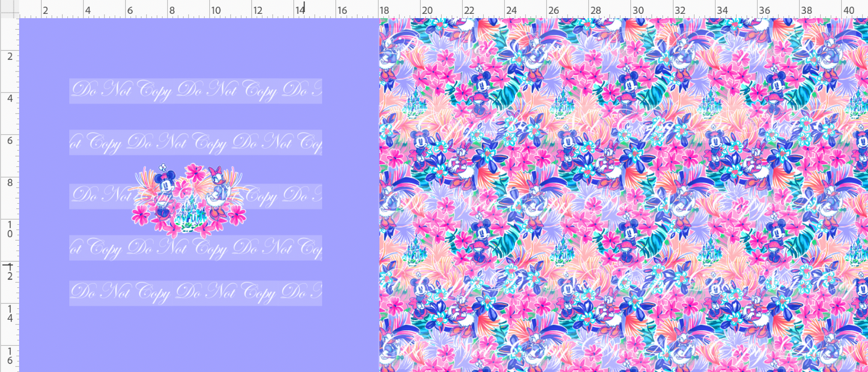Click the ruler origin box in the top-left corner
Screen dimensions: 868x372
pyautogui.click(x=10, y=8)
